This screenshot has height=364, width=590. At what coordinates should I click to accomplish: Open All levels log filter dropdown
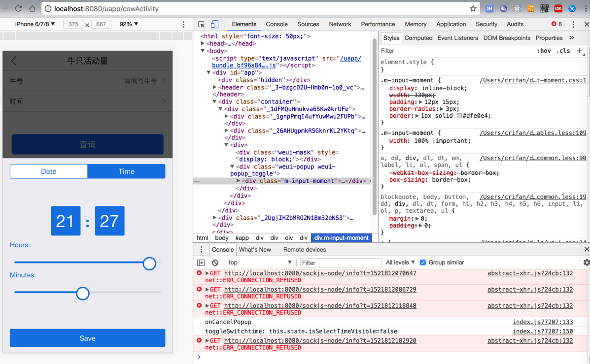coord(400,263)
